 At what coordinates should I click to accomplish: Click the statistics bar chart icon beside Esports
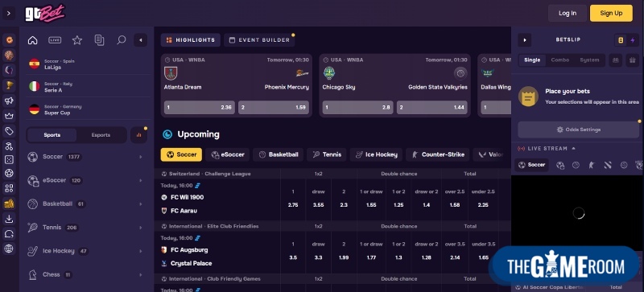(x=138, y=135)
